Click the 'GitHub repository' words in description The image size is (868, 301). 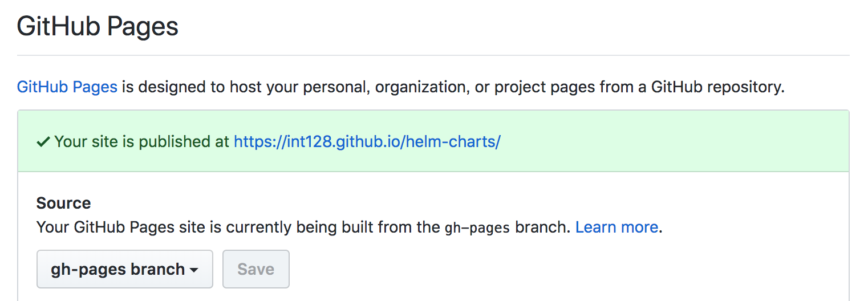coord(718,87)
